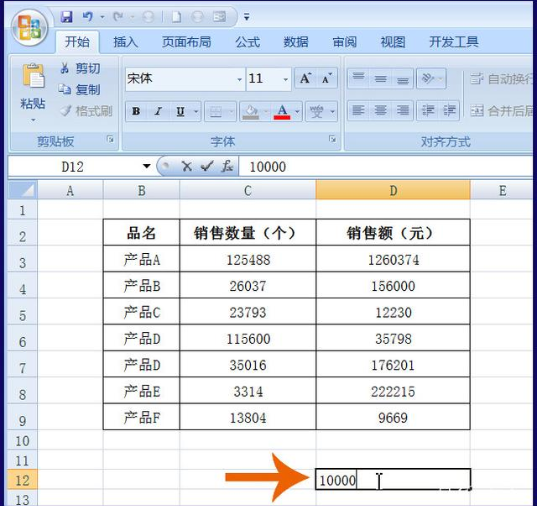Open the 开发工具 tab
The height and width of the screenshot is (506, 537).
[454, 42]
